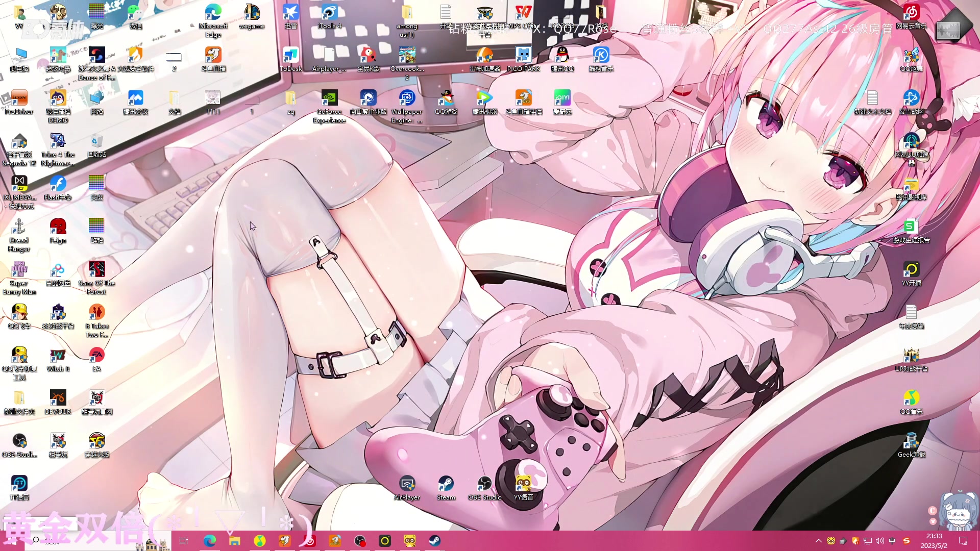Launch 酷狗音乐 from the desktop
The height and width of the screenshot is (551, 980).
[601, 59]
